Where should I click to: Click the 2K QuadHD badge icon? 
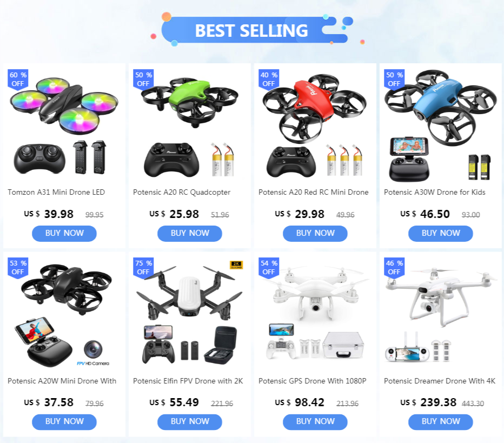pos(236,265)
